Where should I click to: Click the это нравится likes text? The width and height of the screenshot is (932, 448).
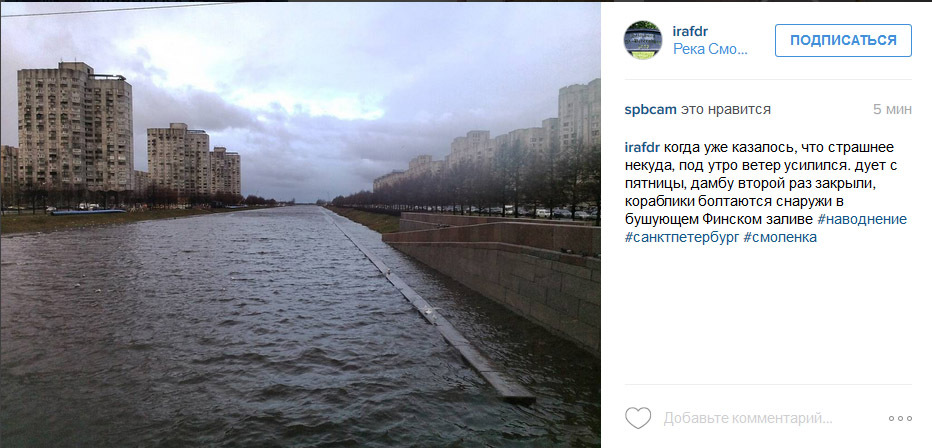click(x=725, y=109)
